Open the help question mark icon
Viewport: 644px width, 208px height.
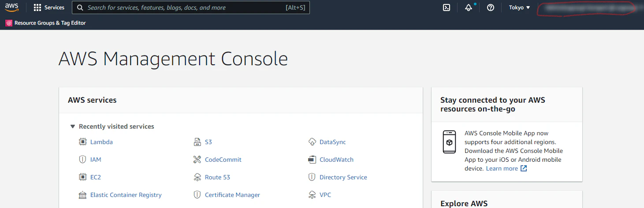coord(491,7)
